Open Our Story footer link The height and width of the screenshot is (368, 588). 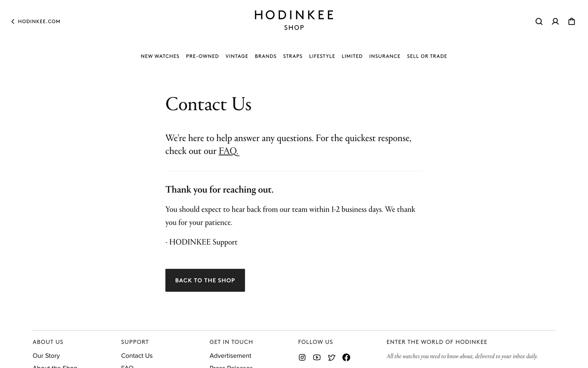[46, 356]
